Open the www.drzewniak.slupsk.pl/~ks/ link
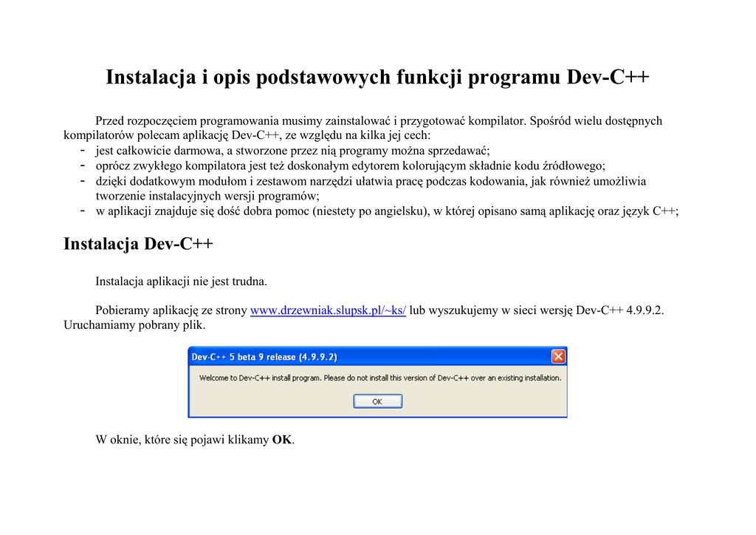This screenshot has height=535, width=756. click(328, 310)
